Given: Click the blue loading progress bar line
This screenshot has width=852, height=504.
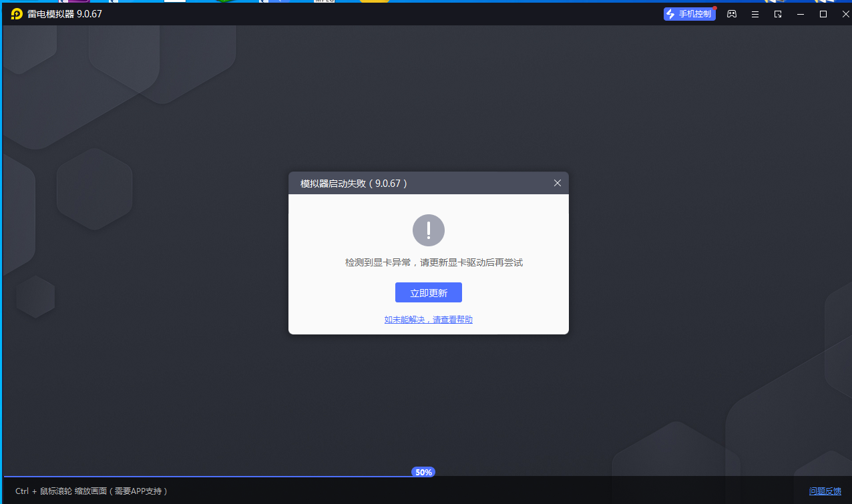Looking at the screenshot, I should tap(200, 476).
